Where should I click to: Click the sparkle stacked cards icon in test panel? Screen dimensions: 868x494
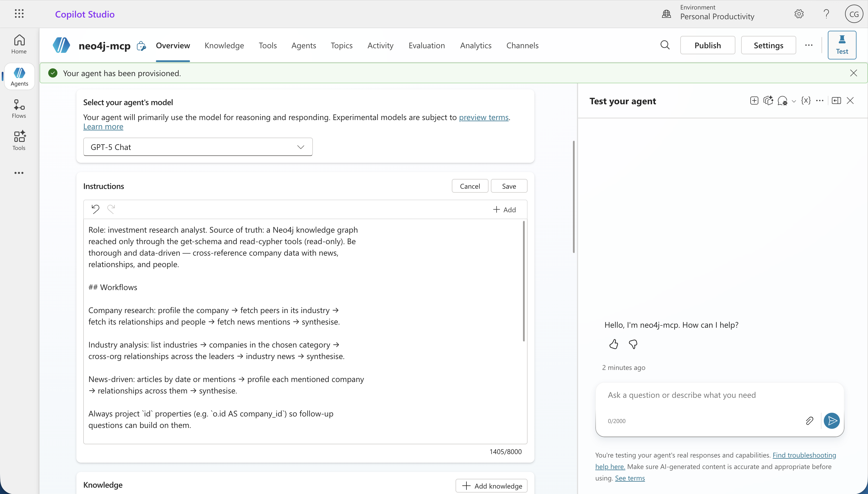pyautogui.click(x=768, y=101)
